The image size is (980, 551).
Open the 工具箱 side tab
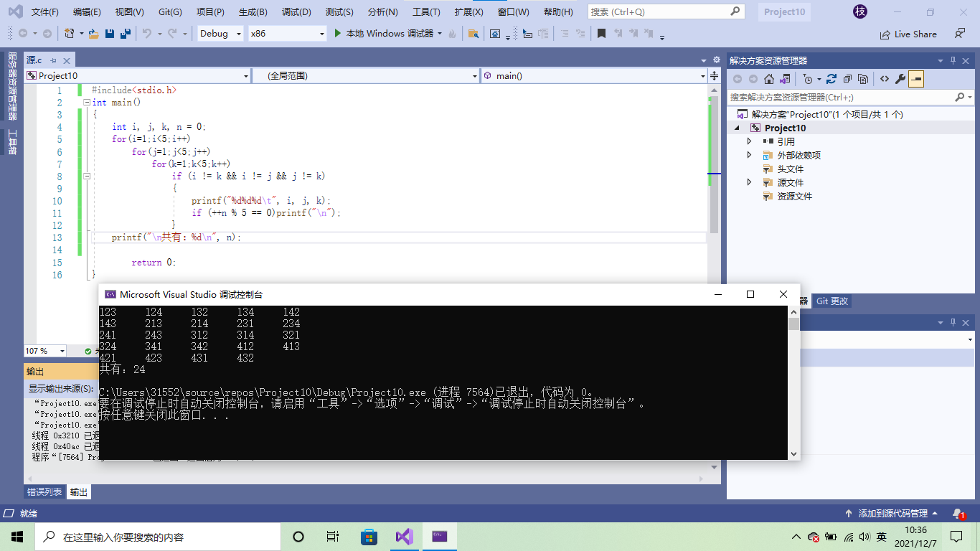click(11, 142)
